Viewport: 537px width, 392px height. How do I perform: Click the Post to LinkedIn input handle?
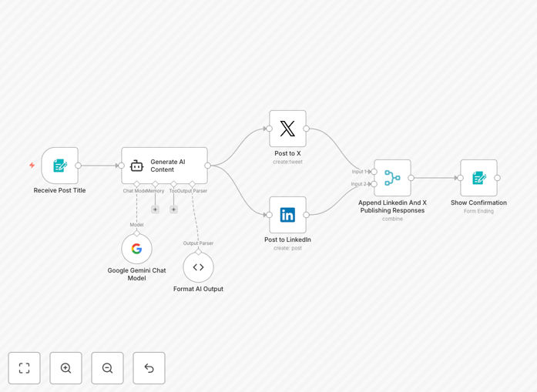coord(269,215)
